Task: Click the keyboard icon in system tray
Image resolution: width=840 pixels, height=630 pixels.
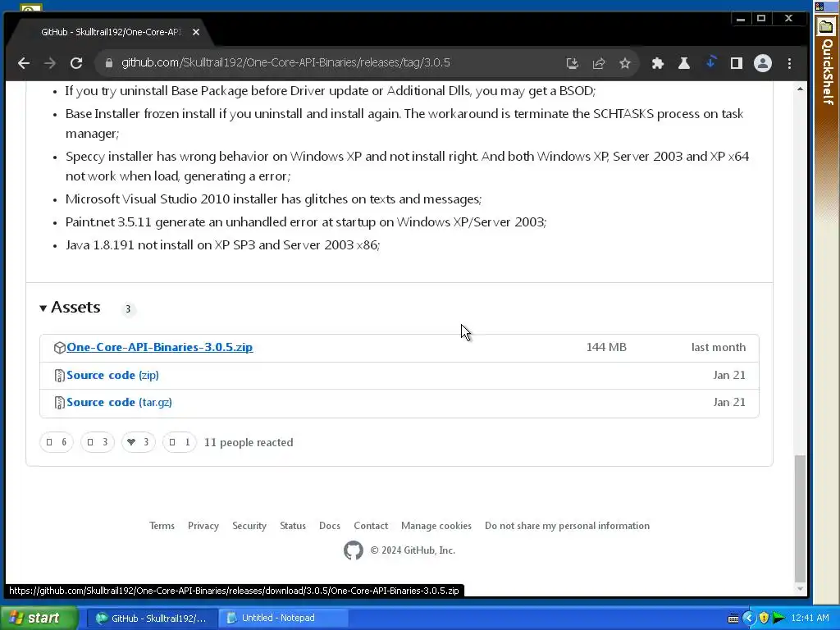Action: (733, 619)
